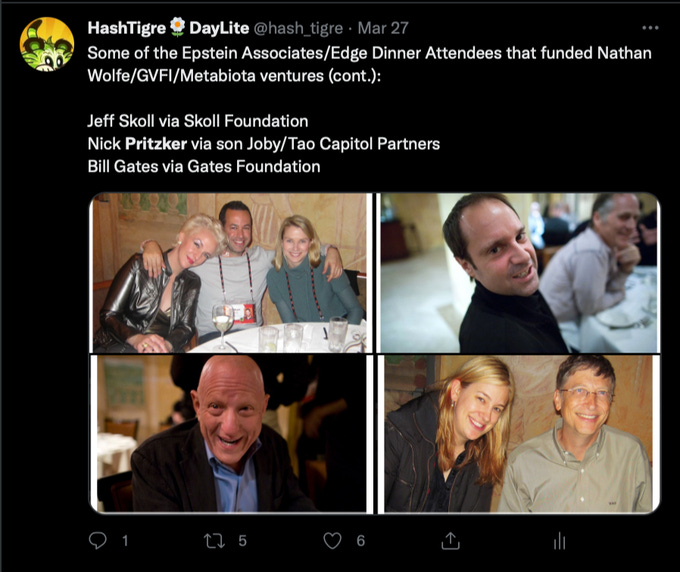Click the flower emoji in display name
This screenshot has height=572, width=680.
pos(177,27)
